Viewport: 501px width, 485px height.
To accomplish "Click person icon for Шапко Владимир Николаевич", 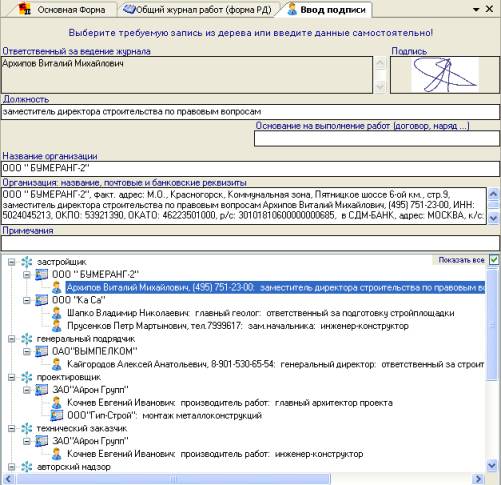I will [57, 313].
